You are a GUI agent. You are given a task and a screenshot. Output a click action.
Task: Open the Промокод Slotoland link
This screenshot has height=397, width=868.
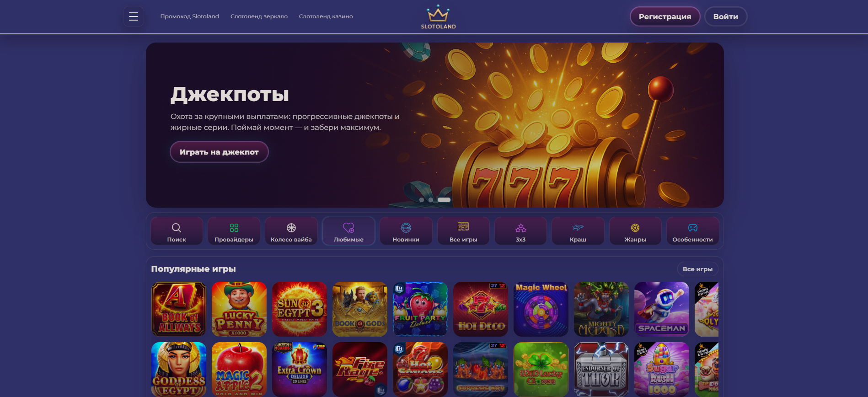[x=189, y=16]
